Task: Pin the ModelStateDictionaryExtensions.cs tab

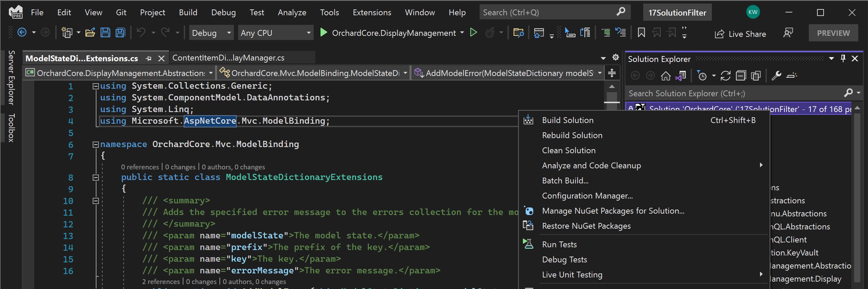Action: click(149, 59)
